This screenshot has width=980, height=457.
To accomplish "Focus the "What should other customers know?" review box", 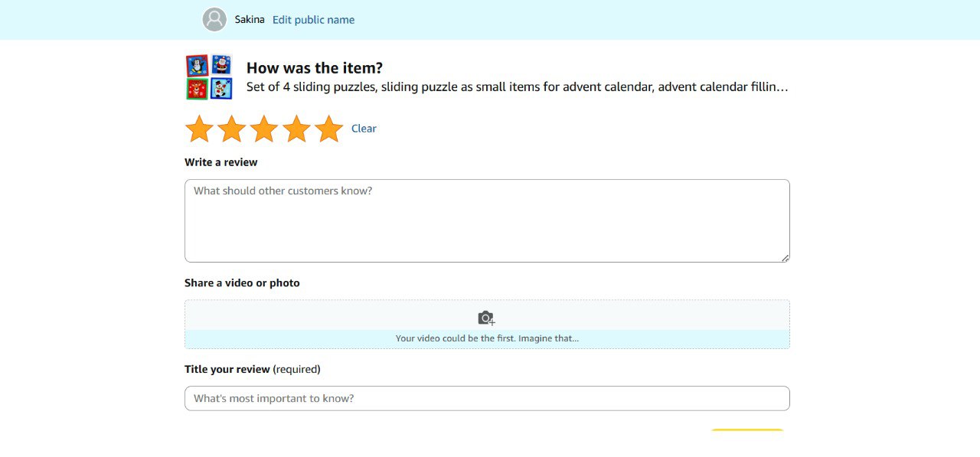I will coord(487,220).
